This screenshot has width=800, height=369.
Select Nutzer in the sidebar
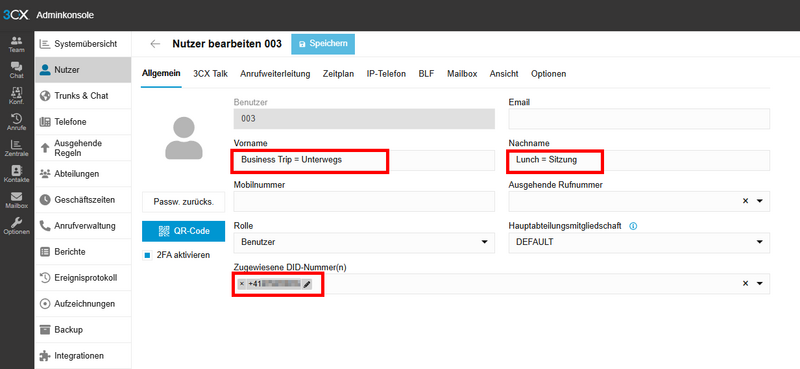pos(83,70)
